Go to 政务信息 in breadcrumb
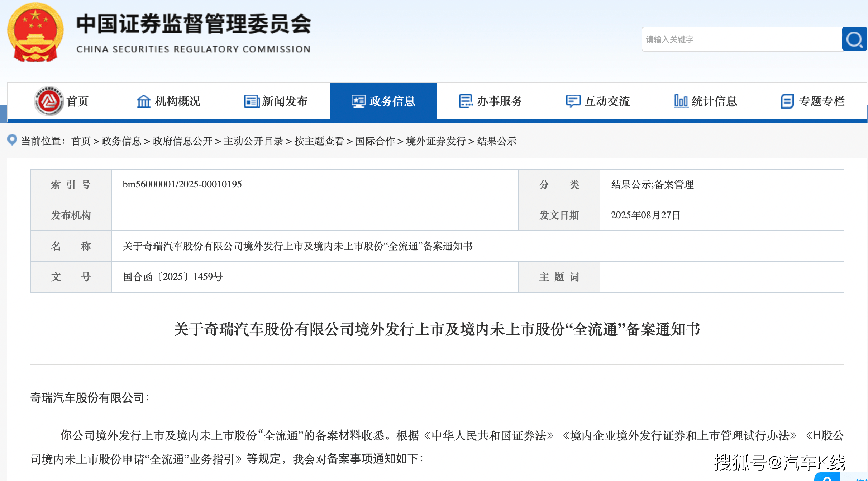The image size is (868, 481). (121, 141)
